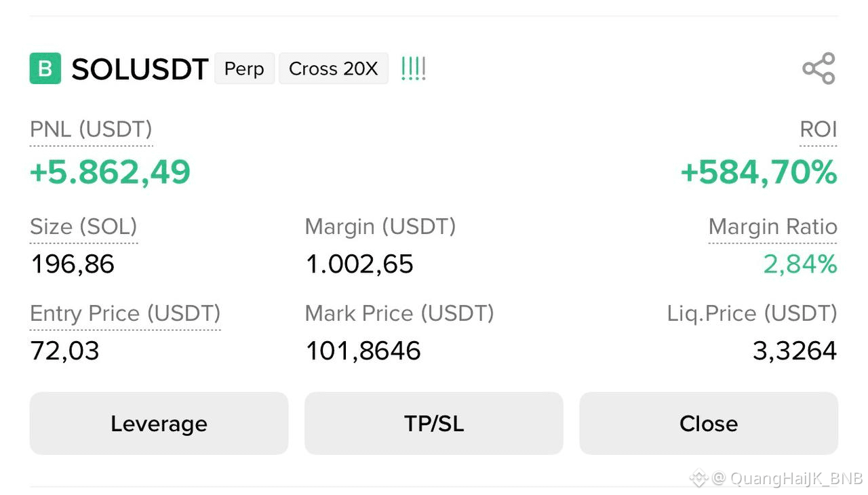The width and height of the screenshot is (868, 495).
Task: Tap the PNL (USDT) label for info
Action: (91, 129)
